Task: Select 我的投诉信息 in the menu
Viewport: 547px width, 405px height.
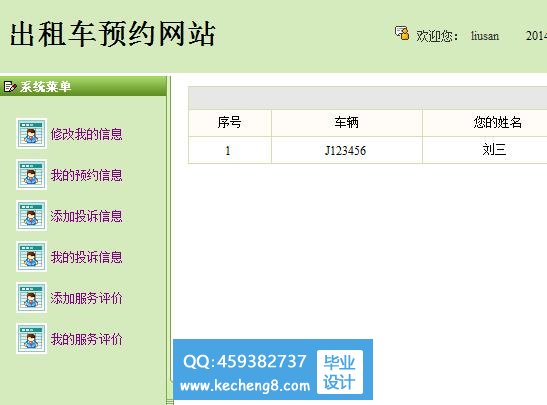Action: (x=87, y=257)
